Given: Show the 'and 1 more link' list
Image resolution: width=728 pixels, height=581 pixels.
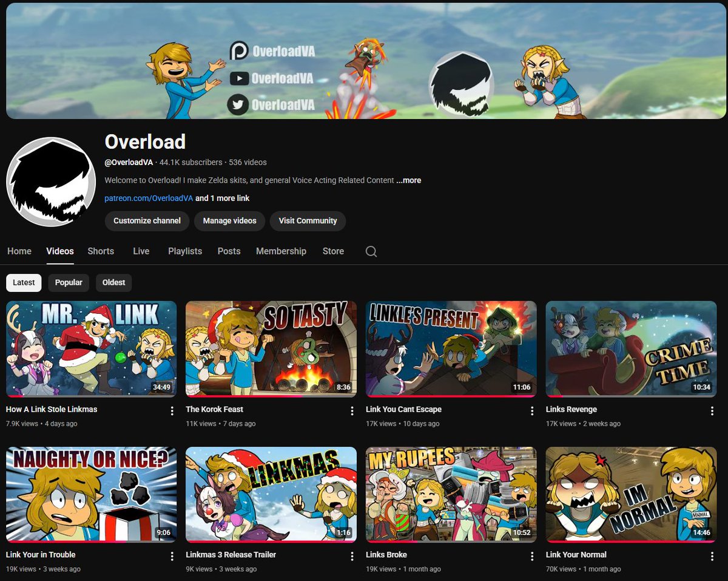Looking at the screenshot, I should (222, 199).
